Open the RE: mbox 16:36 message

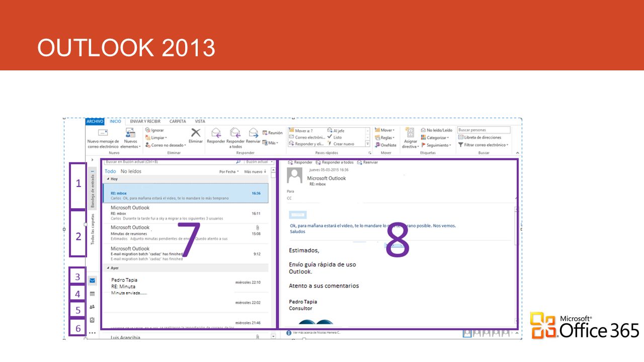point(186,193)
